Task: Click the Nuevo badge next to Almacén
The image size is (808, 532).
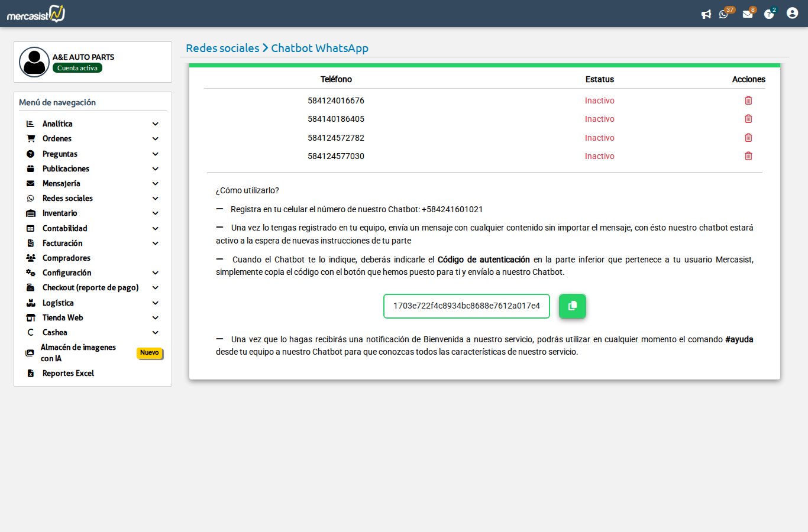Action: [x=150, y=353]
